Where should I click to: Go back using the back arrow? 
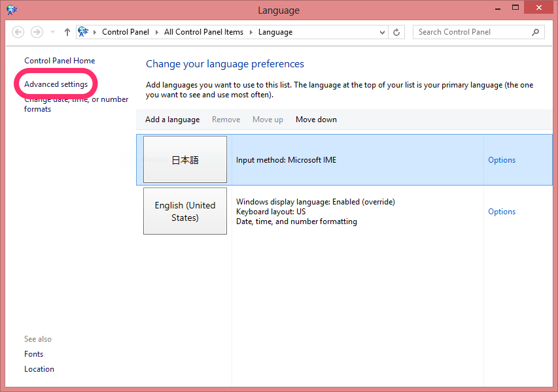18,32
